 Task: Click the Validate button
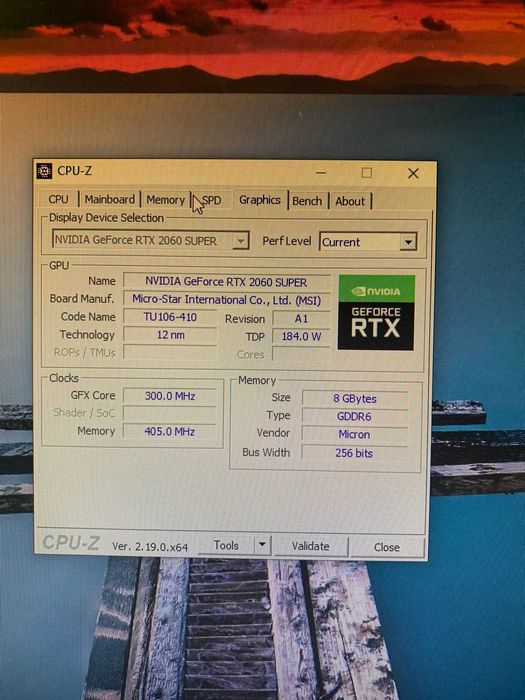point(311,546)
